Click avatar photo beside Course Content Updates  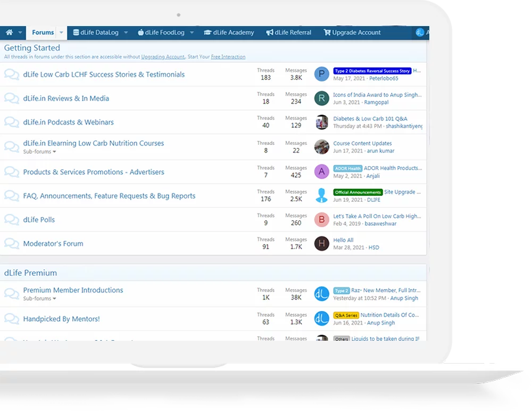pos(322,147)
